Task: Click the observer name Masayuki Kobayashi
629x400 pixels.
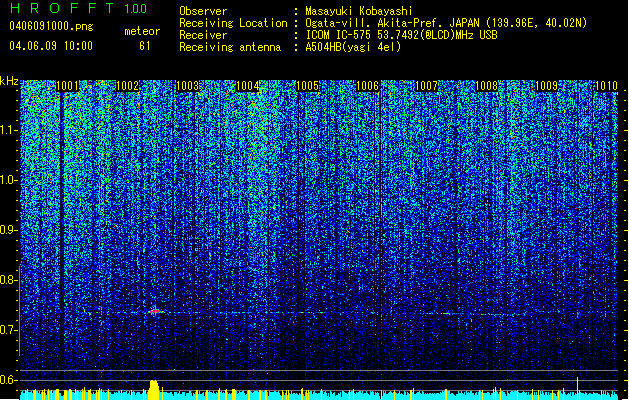Action: tap(359, 11)
